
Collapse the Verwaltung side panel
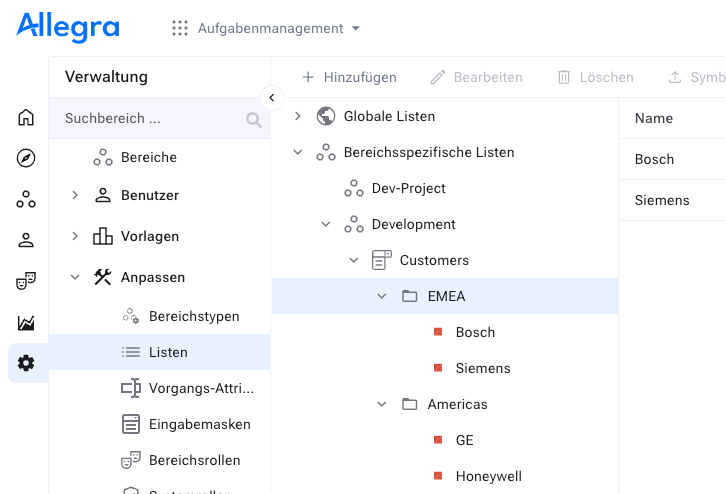tap(271, 97)
